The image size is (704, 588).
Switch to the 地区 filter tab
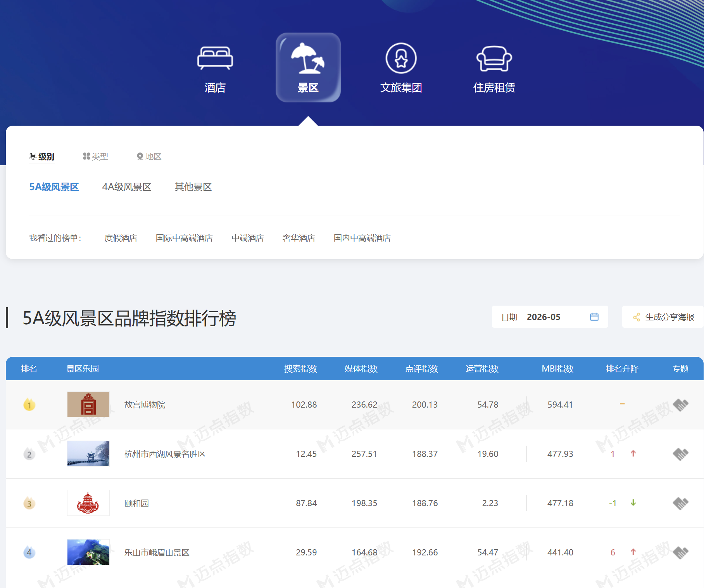tap(149, 156)
